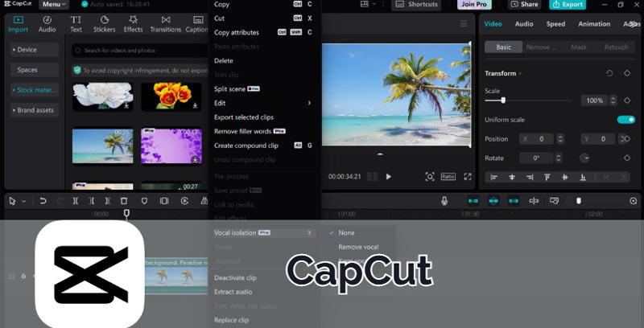This screenshot has height=328, width=644.
Task: Add a keyframe for Rotate
Action: tap(627, 158)
